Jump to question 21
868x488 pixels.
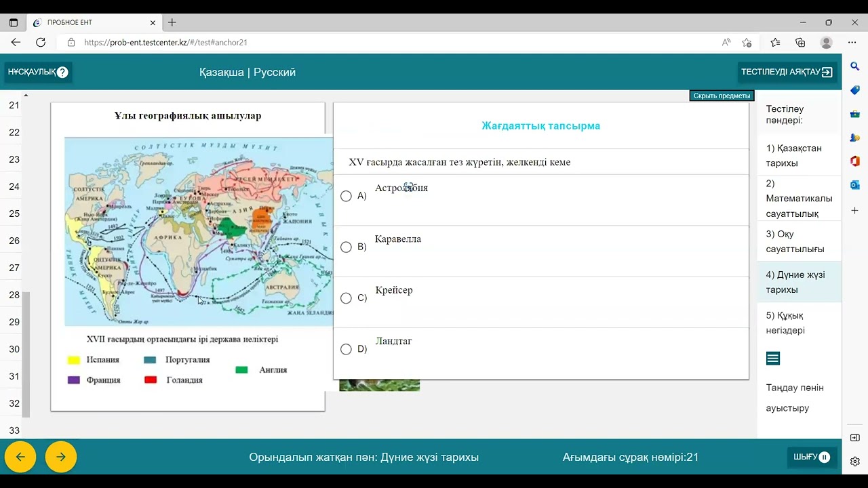[x=14, y=105]
